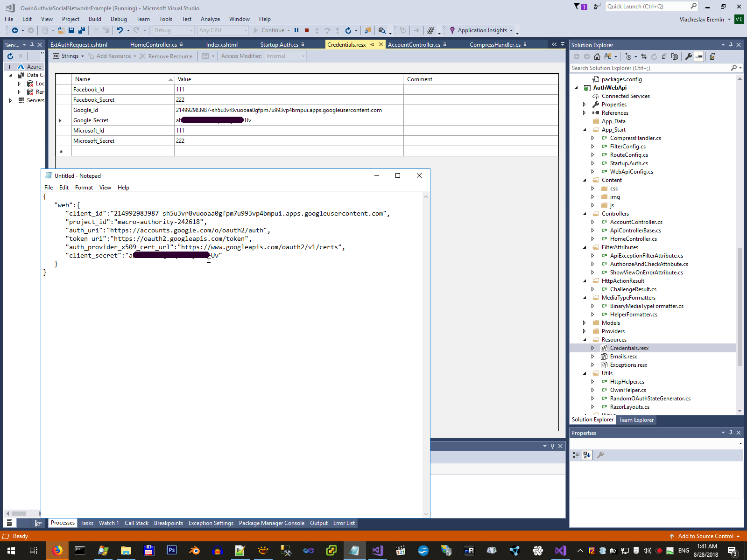Open Package Manager Console tab
Image resolution: width=747 pixels, height=560 pixels.
[x=272, y=523]
